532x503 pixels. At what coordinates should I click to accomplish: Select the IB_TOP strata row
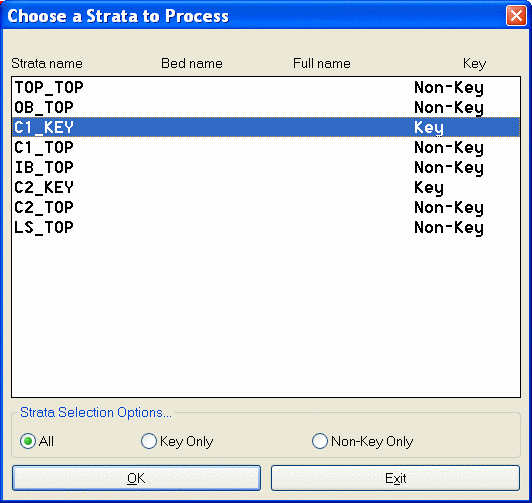click(266, 168)
